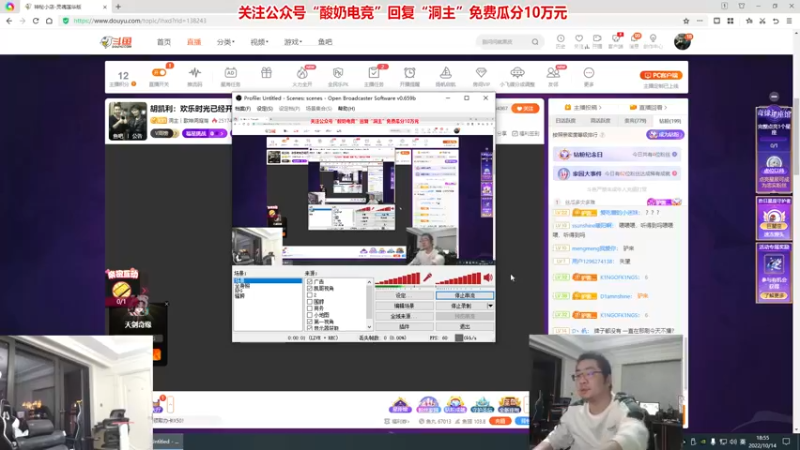Expand the 视频 dropdown in navigation
The height and width of the screenshot is (450, 800).
tap(259, 42)
